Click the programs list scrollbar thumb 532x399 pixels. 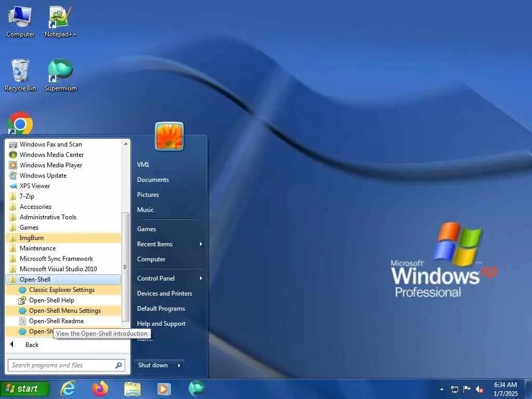[125, 267]
